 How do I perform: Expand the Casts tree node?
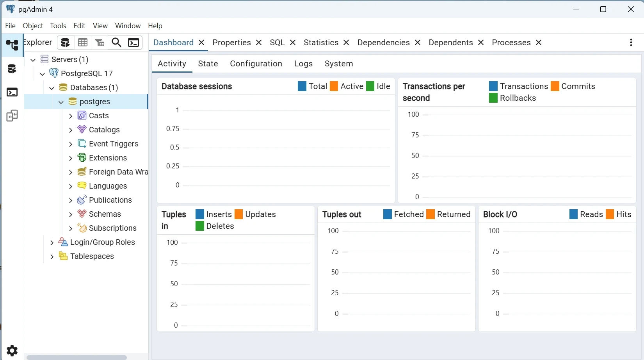click(x=71, y=116)
